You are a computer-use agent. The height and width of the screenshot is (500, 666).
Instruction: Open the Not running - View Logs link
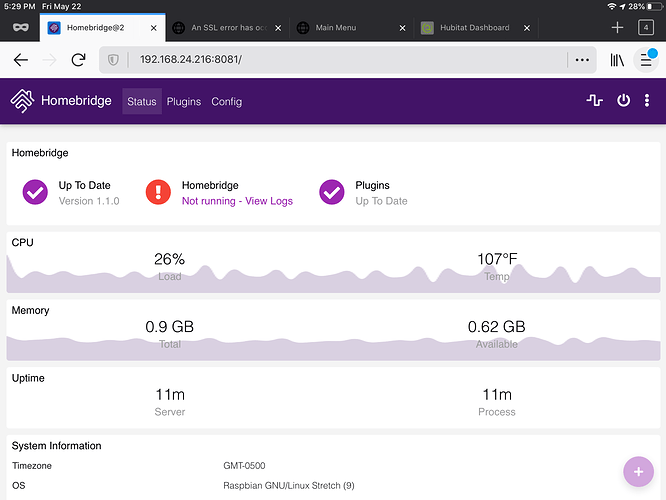click(237, 201)
